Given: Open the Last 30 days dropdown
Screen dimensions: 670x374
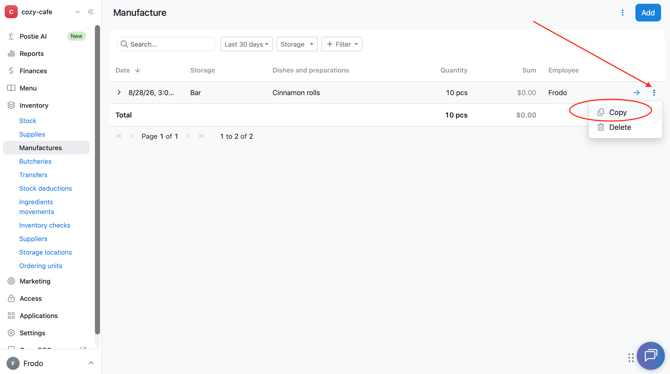Looking at the screenshot, I should [x=246, y=44].
